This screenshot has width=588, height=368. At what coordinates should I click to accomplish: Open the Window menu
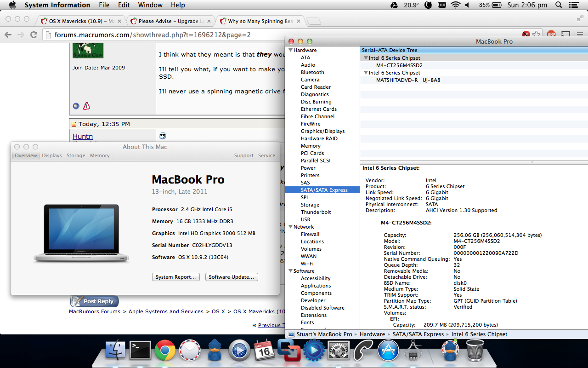(150, 5)
